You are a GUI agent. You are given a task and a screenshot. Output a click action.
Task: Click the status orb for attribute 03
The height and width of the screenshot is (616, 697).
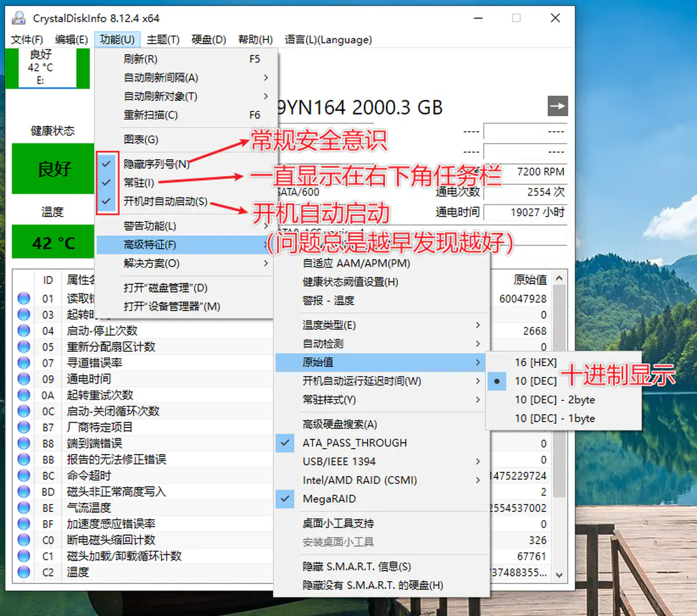coord(24,315)
